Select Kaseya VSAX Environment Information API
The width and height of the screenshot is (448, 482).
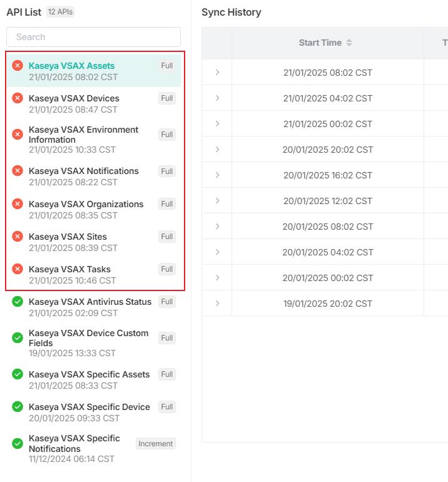click(x=83, y=135)
